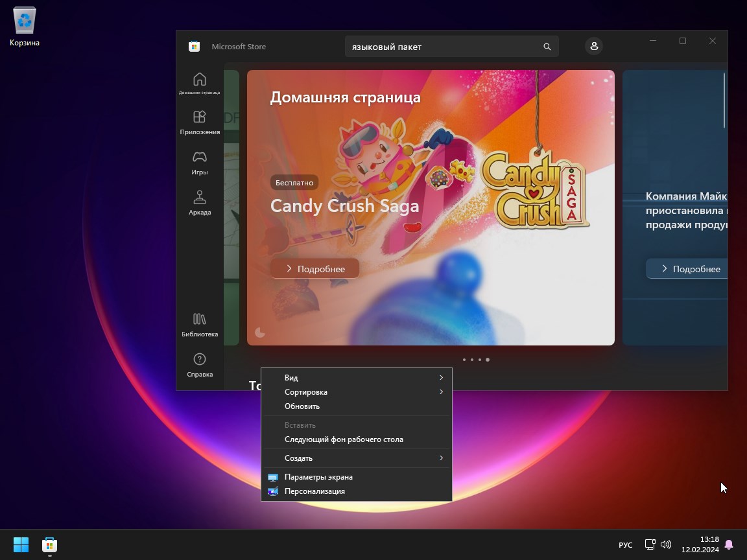This screenshot has width=747, height=560.
Task: Click the Домашняя страница heading
Action: click(346, 97)
